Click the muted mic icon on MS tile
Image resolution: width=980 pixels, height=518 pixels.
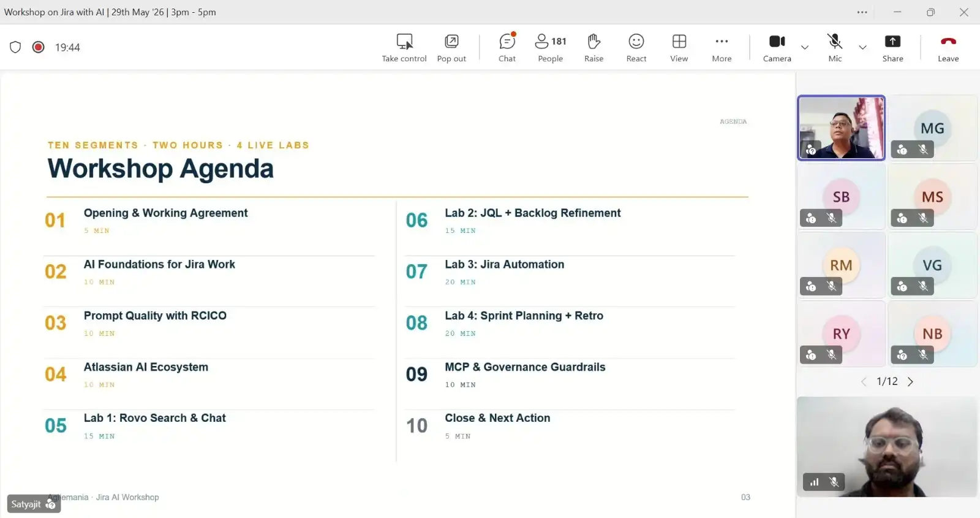(923, 218)
